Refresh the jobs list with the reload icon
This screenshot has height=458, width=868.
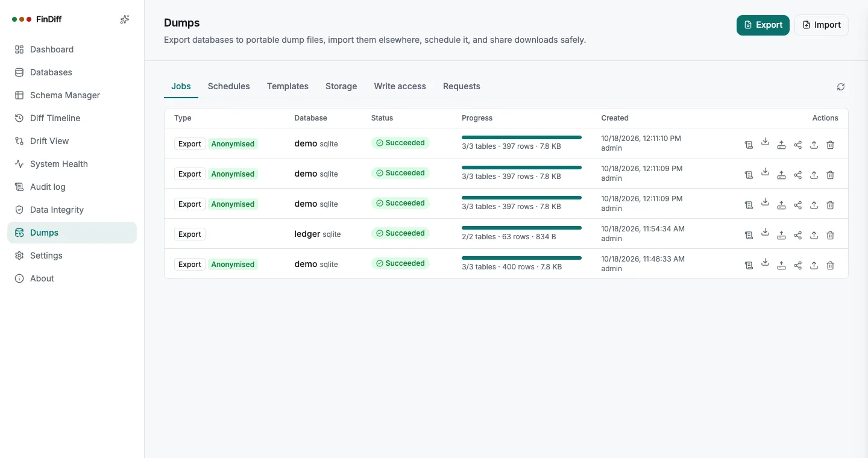point(841,87)
